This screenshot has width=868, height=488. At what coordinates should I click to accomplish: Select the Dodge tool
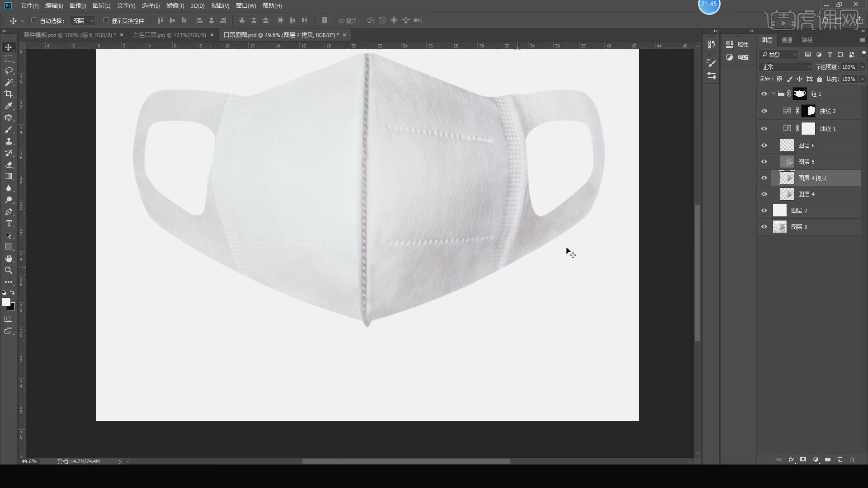pos(9,200)
